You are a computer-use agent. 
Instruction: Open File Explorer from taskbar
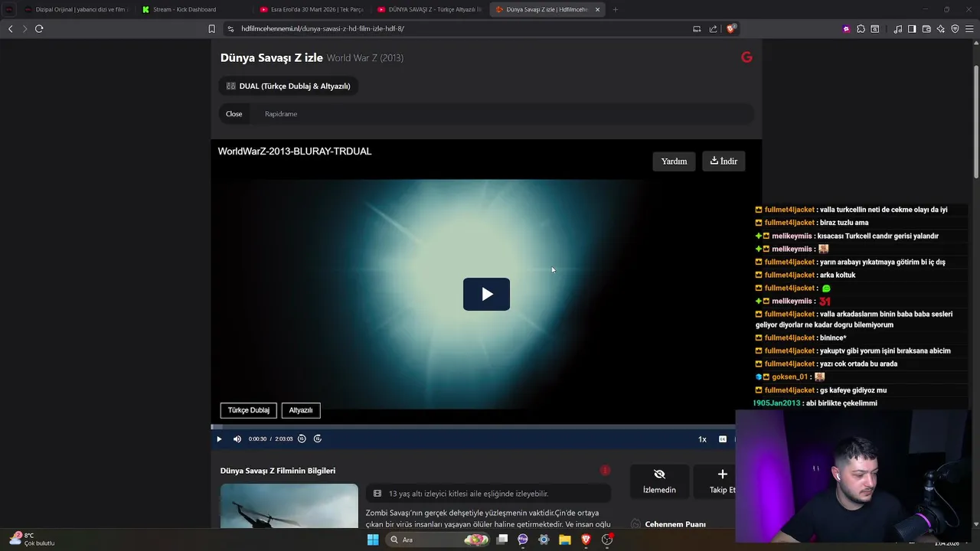pyautogui.click(x=565, y=540)
